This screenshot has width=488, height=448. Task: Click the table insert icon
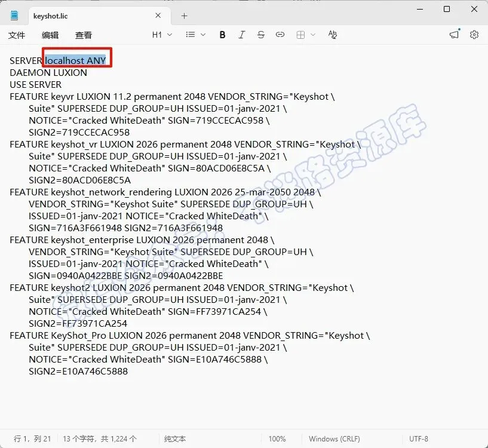tap(300, 35)
